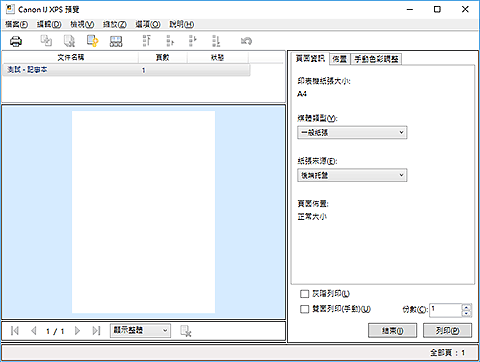Image resolution: width=480 pixels, height=362 pixels.
Task: Open the 選項(O) menu
Action: 148,24
